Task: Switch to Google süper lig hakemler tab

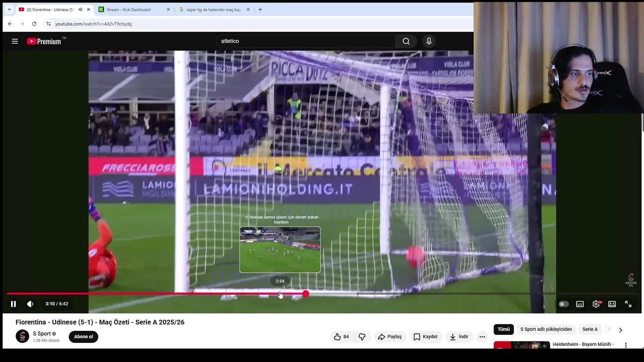Action: [214, 10]
